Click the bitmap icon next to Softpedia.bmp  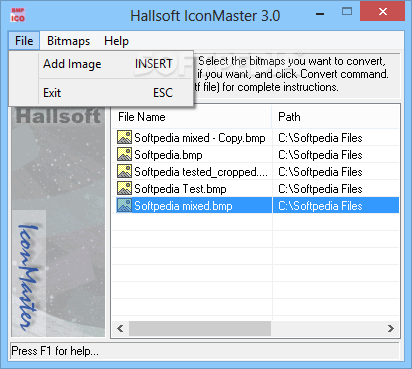124,154
